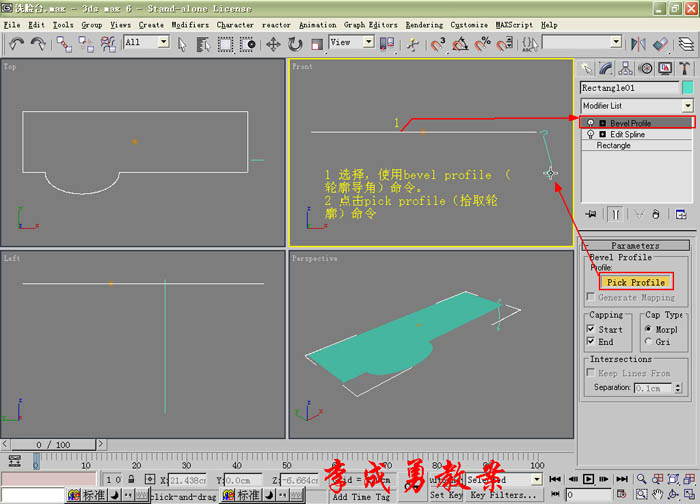Click Remove Modifier trash icon
This screenshot has width=700, height=504.
[x=655, y=214]
